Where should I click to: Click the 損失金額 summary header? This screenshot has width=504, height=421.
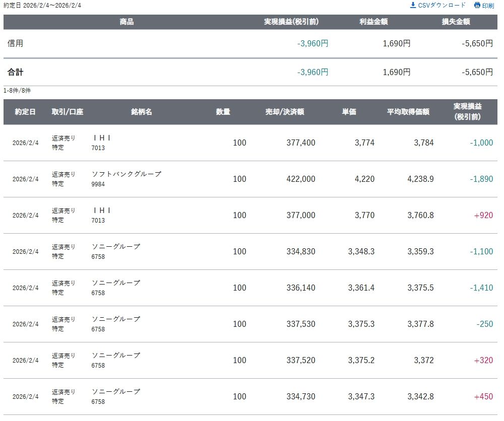point(456,22)
